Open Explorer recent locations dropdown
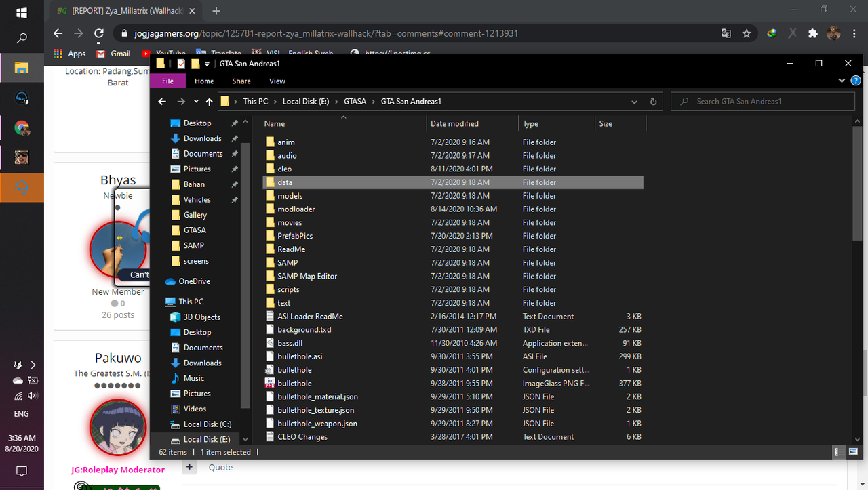The image size is (868, 490). 196,102
